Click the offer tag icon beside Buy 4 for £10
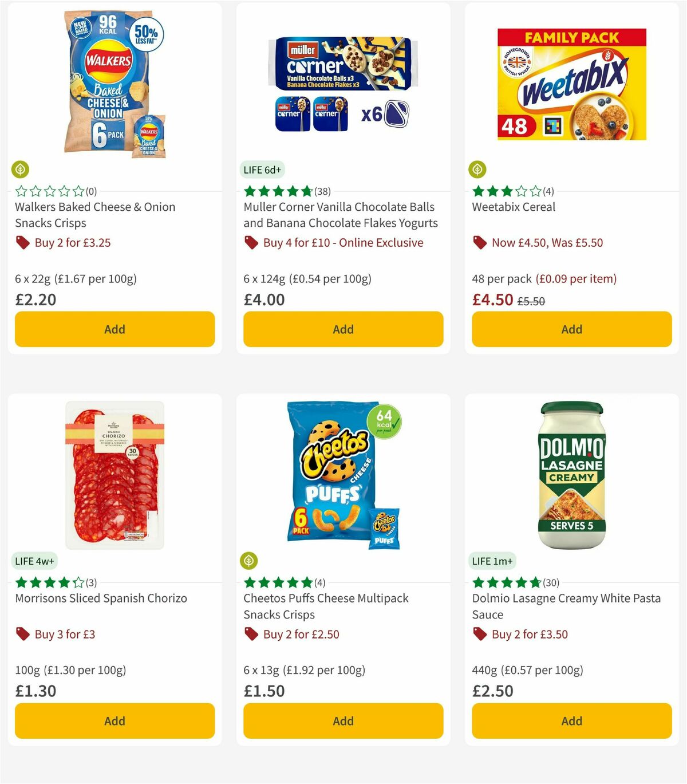The width and height of the screenshot is (687, 784). pos(251,243)
